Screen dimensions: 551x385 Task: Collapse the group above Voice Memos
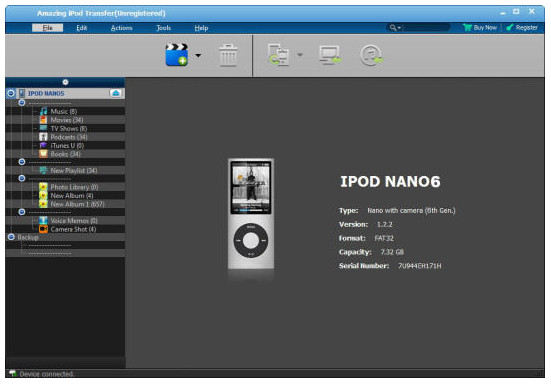tap(22, 212)
